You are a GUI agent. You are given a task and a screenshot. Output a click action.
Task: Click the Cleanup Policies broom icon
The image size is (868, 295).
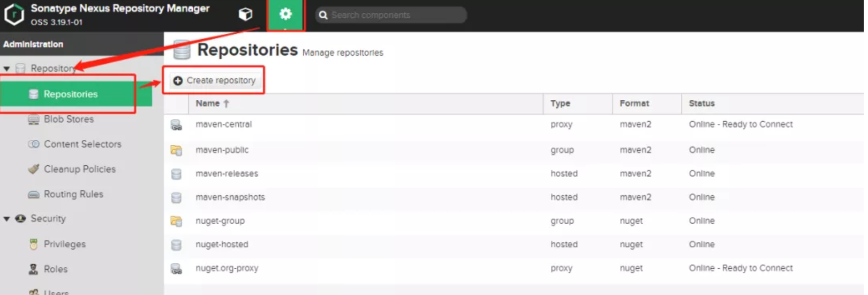(x=34, y=169)
